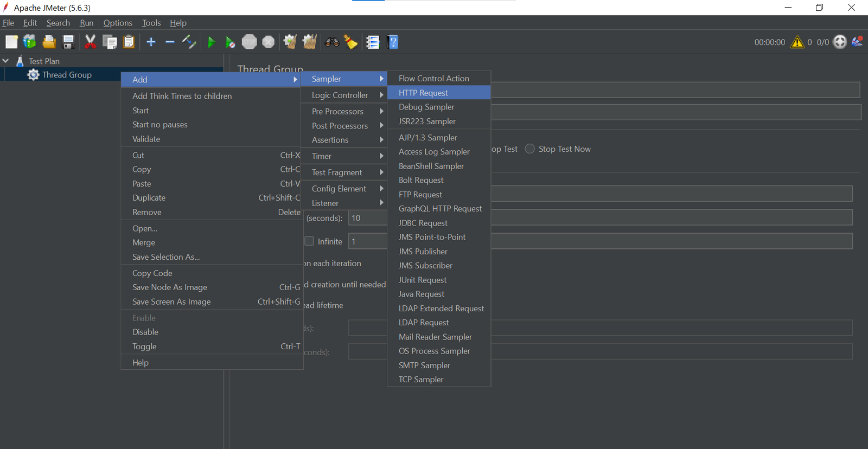Click Start no pauses icon in toolbar
This screenshot has height=449, width=868.
click(x=230, y=42)
